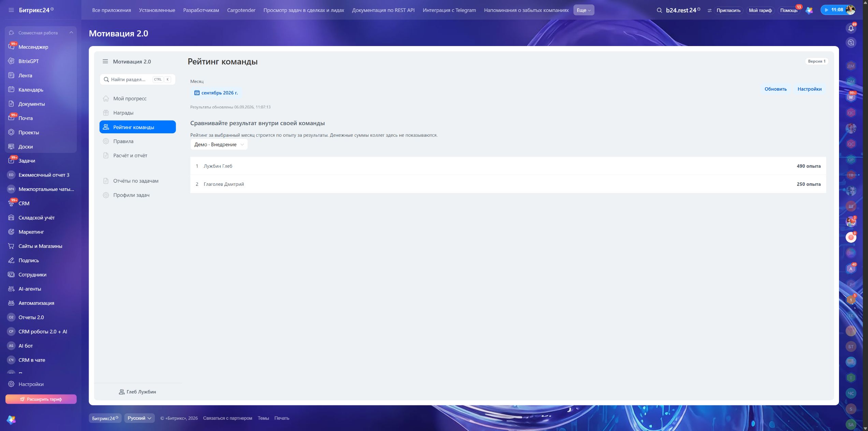Click the Пригласить button

point(728,10)
